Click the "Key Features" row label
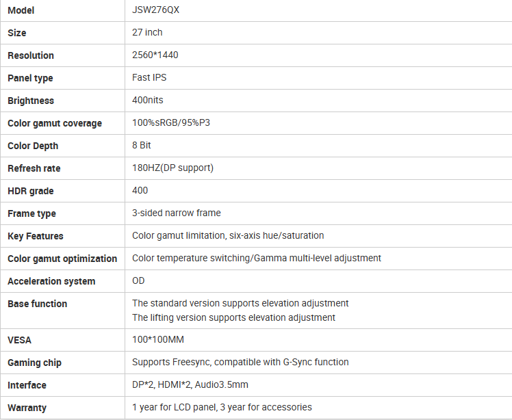Screen dimensions: 512x420 (x=36, y=236)
